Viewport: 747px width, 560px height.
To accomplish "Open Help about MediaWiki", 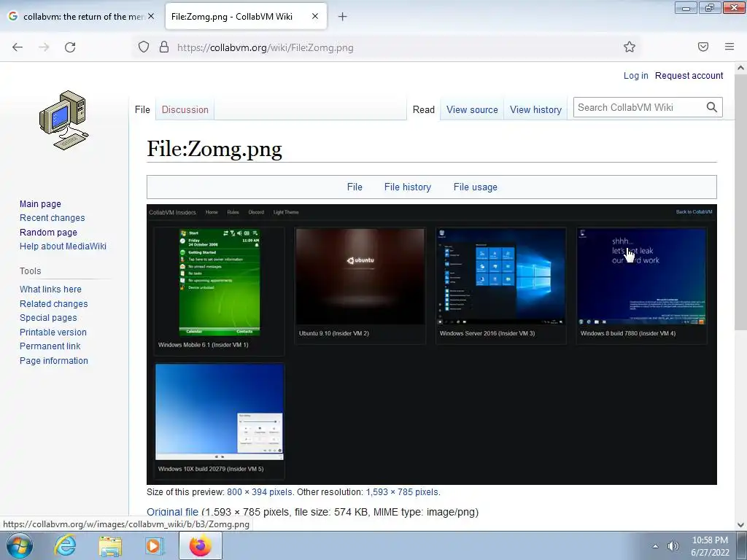I will click(63, 246).
